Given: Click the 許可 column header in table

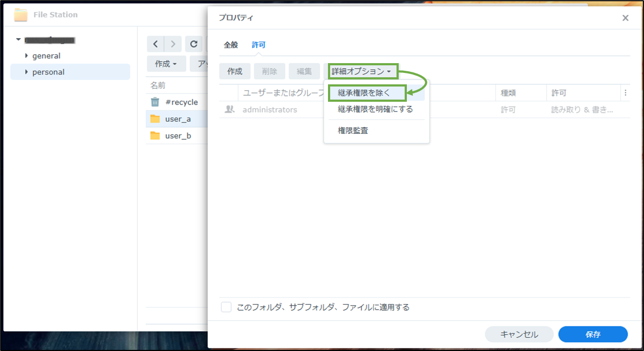Looking at the screenshot, I should (x=583, y=93).
